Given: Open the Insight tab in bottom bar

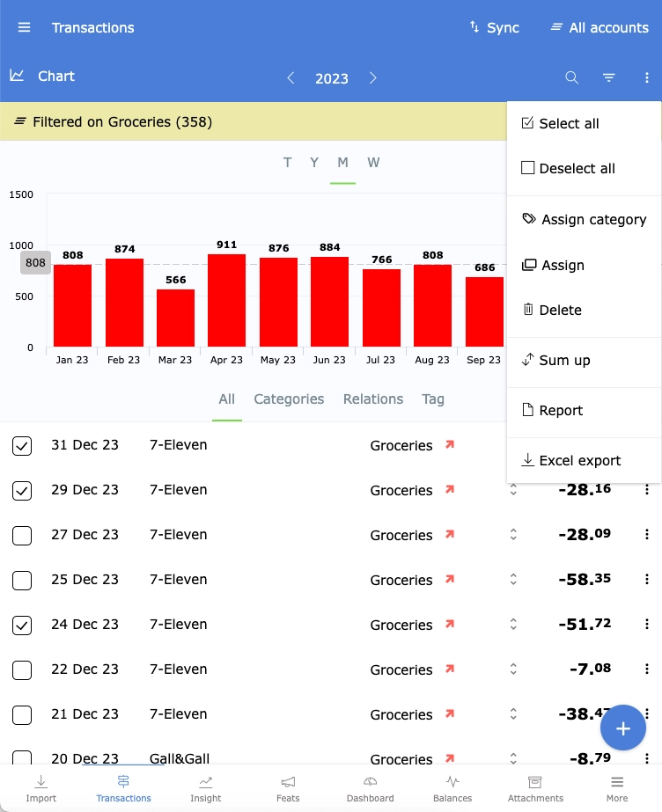Looking at the screenshot, I should [x=205, y=787].
